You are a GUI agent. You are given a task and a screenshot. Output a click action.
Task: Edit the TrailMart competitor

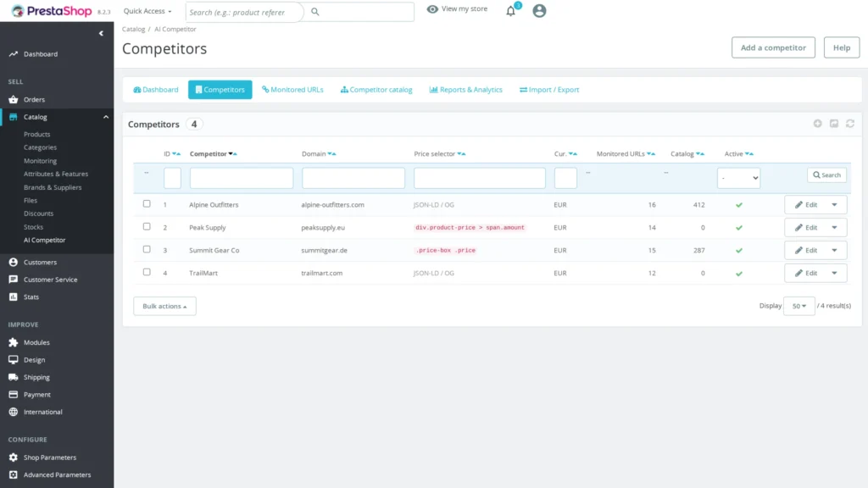805,273
